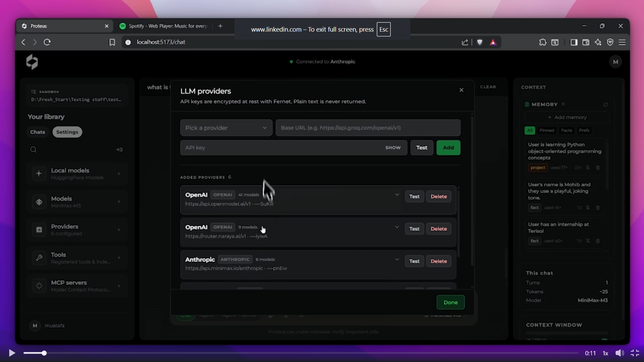Show the API key text
This screenshot has height=362, width=644.
tap(393, 148)
